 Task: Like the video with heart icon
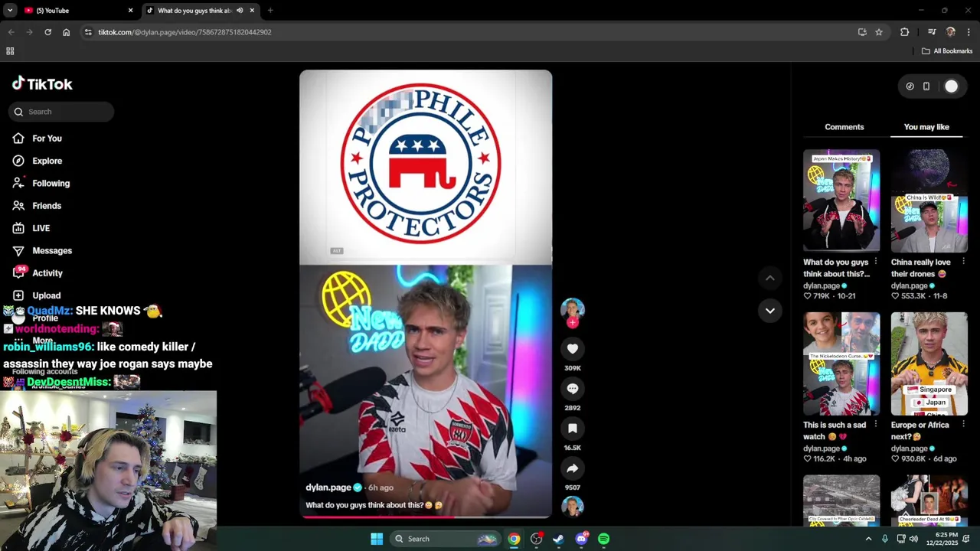point(572,349)
